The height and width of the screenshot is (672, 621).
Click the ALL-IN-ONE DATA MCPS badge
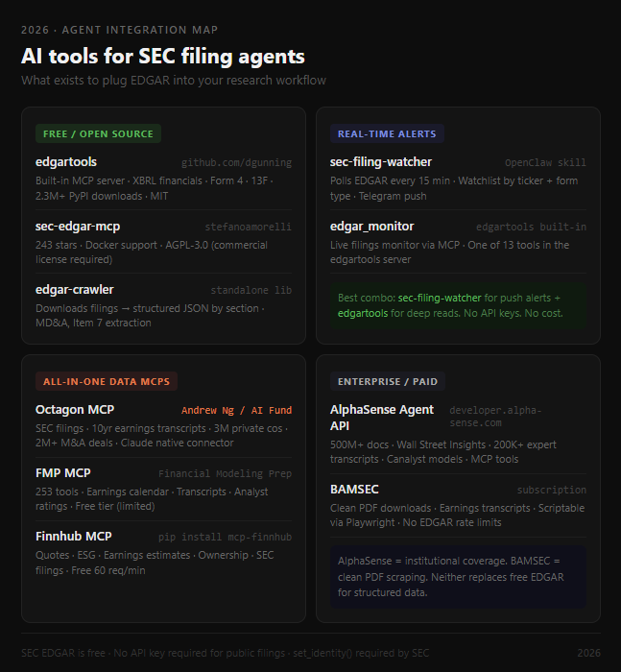(x=107, y=381)
